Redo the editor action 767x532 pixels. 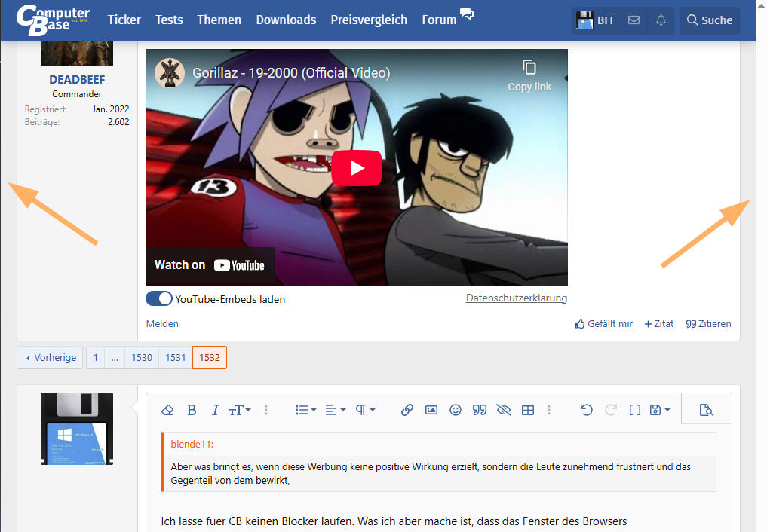(x=610, y=411)
